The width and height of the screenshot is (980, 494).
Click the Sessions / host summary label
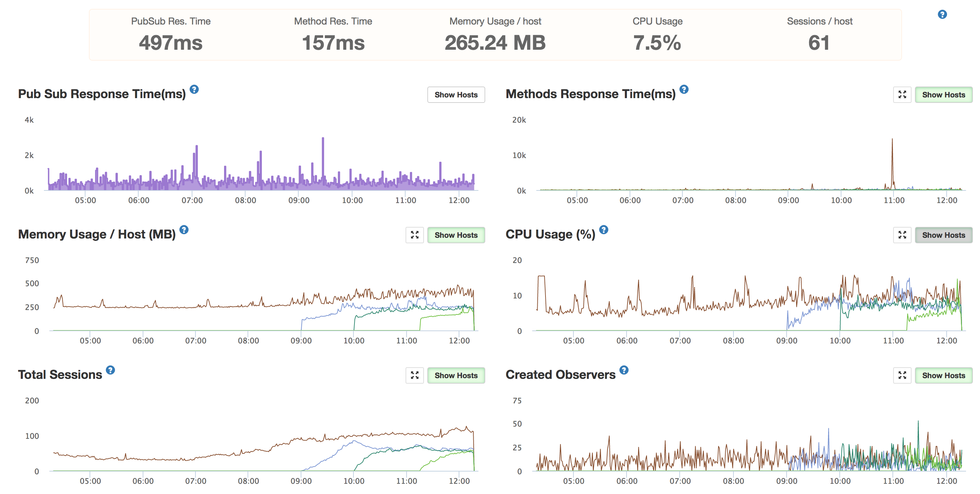[820, 21]
